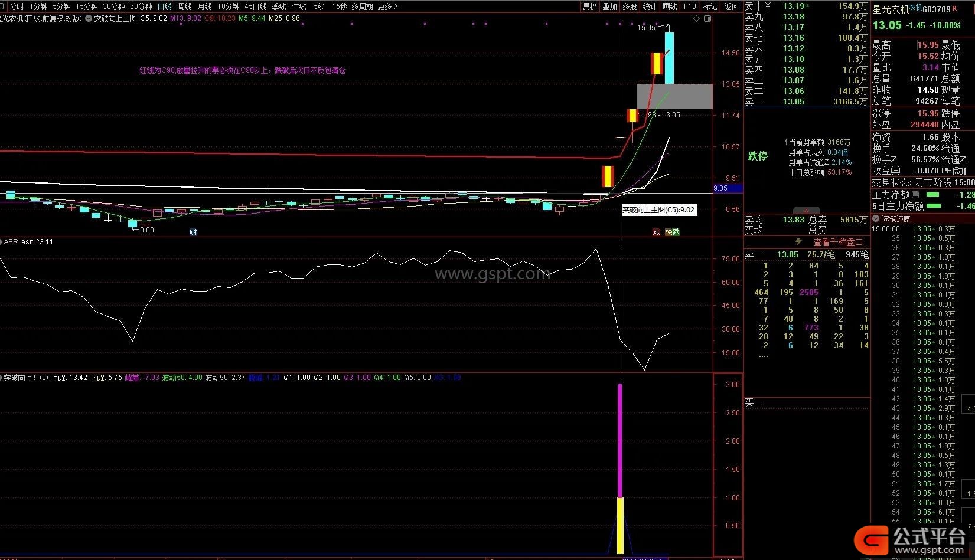
Task: Click the 星光农机 stock name header
Action: [x=891, y=9]
